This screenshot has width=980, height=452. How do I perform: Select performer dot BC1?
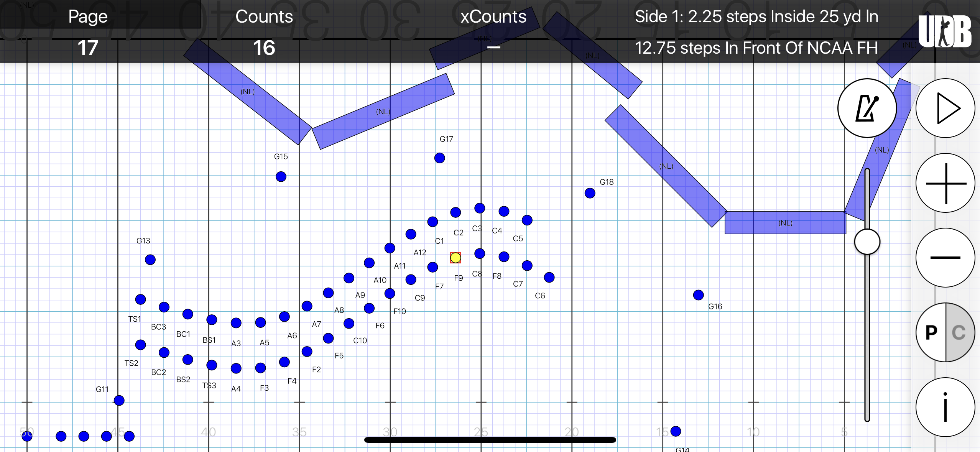[188, 314]
